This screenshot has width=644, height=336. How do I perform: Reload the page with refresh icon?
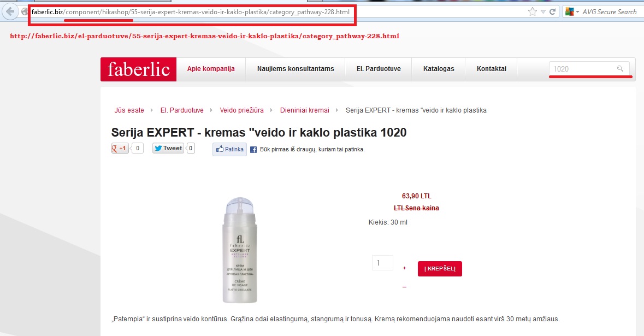(x=553, y=11)
